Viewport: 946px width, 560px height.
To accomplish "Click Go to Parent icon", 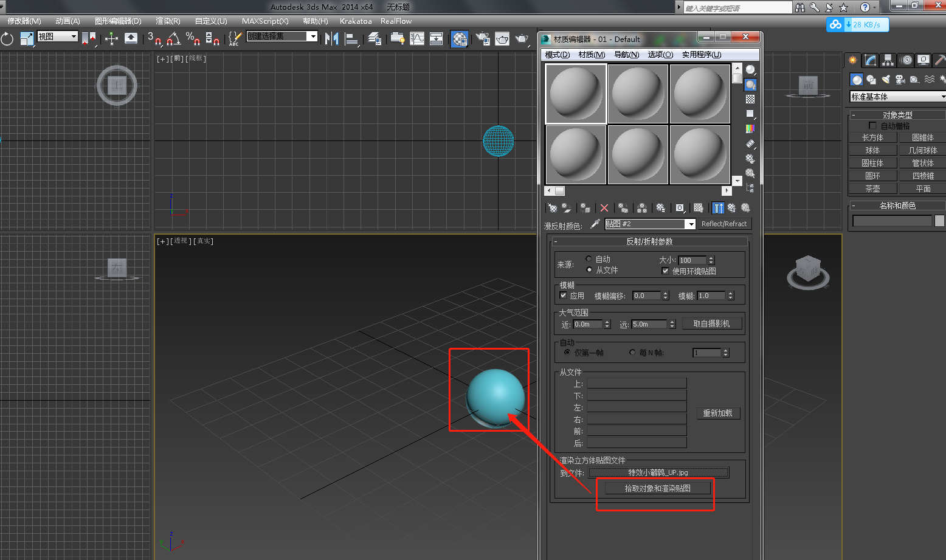I will click(731, 208).
